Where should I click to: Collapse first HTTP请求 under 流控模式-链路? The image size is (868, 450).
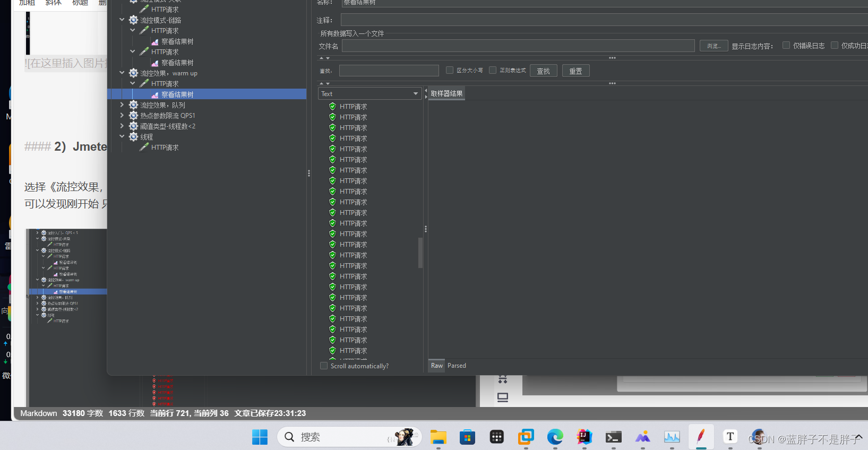(133, 31)
